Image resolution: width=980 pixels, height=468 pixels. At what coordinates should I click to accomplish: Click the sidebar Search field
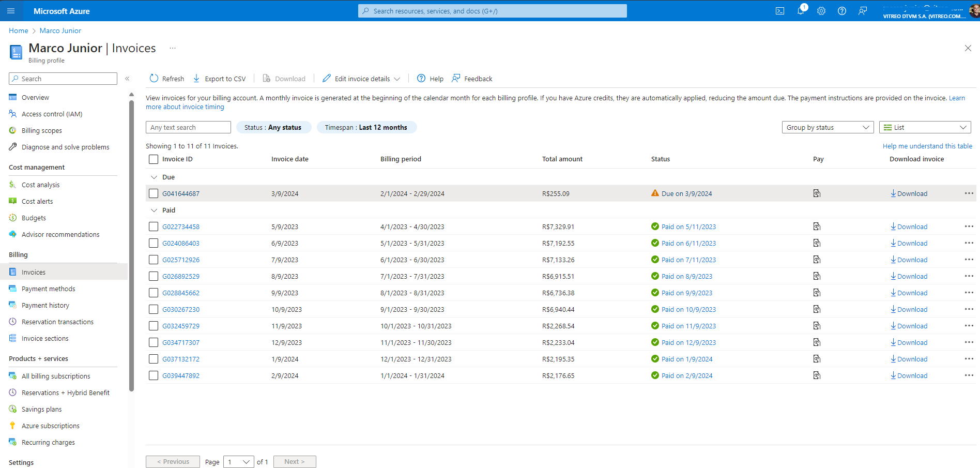63,79
